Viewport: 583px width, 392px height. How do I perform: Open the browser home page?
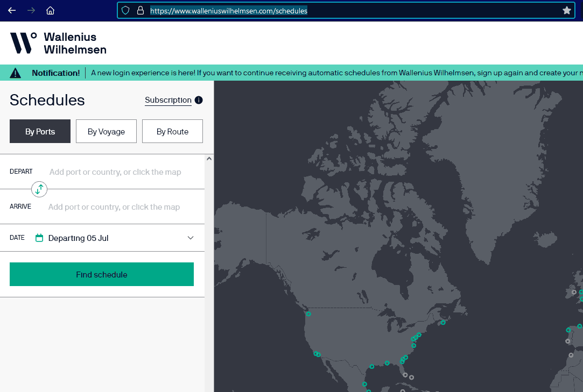(50, 10)
